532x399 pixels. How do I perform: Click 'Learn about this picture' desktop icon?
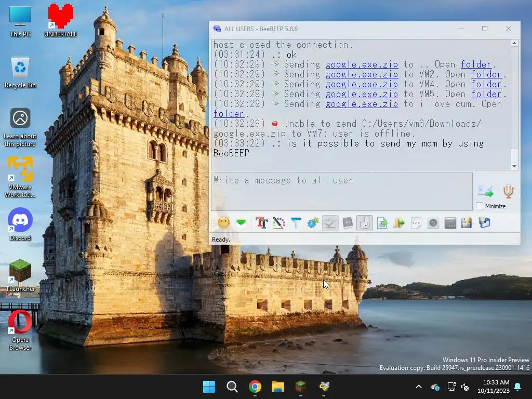point(20,128)
